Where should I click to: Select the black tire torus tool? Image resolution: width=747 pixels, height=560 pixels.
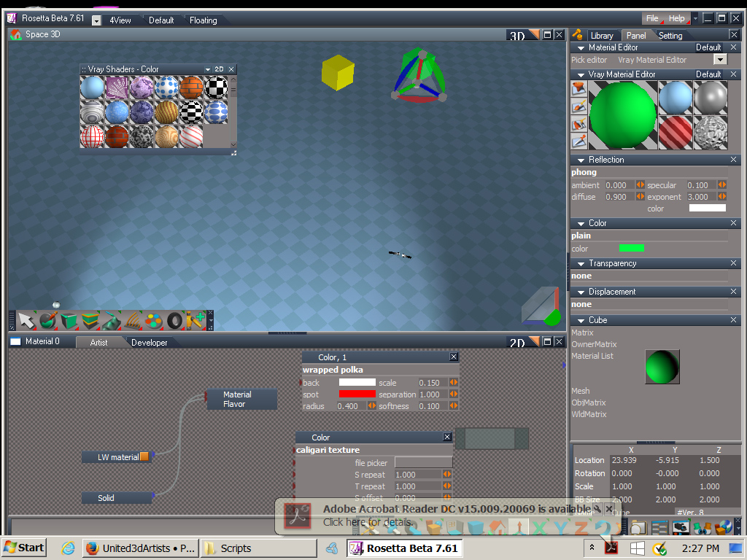[174, 321]
